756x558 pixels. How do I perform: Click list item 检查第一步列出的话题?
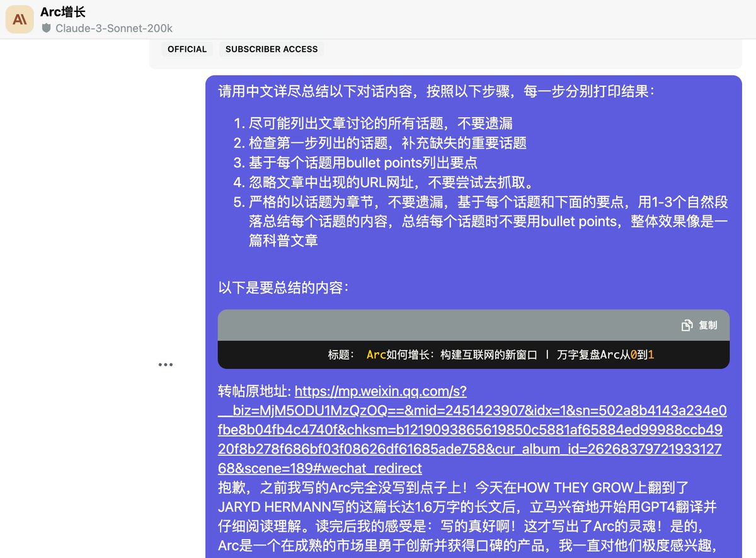click(x=387, y=143)
